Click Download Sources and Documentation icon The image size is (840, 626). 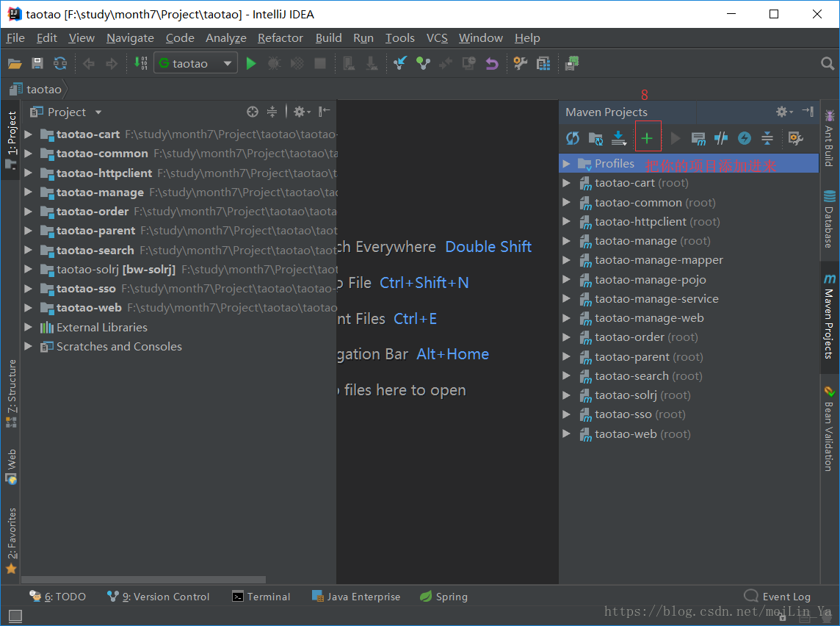click(x=619, y=138)
